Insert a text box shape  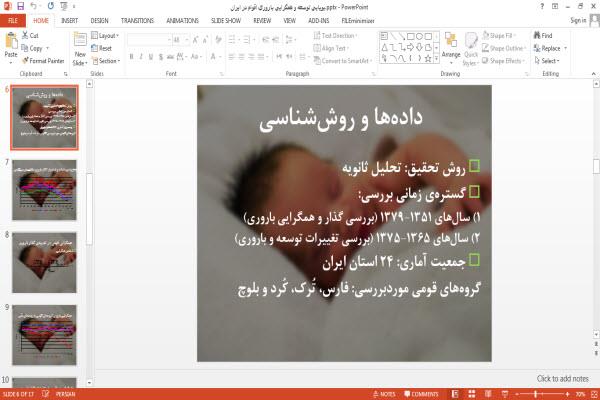point(384,36)
